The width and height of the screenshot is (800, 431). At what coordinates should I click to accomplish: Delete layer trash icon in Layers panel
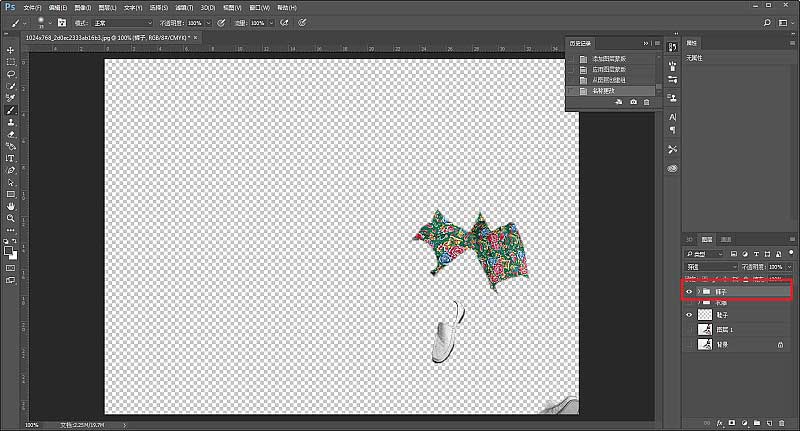click(781, 423)
